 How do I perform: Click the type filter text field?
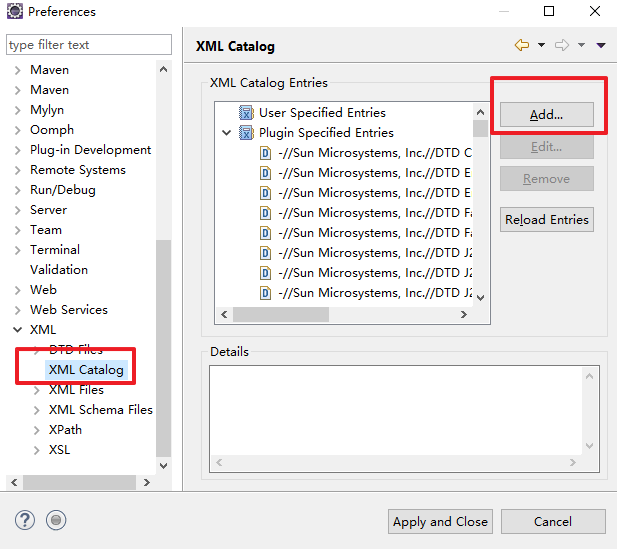[89, 44]
